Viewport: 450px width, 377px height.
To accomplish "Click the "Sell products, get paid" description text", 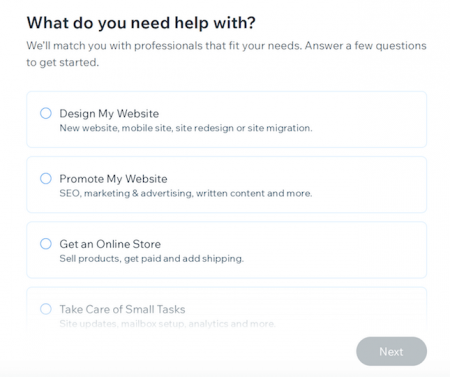I will pos(151,259).
